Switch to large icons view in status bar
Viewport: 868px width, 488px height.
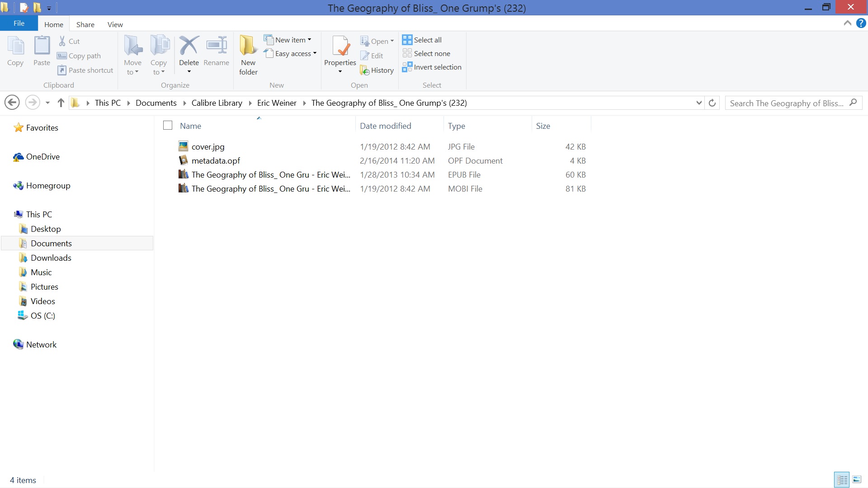pos(857,479)
